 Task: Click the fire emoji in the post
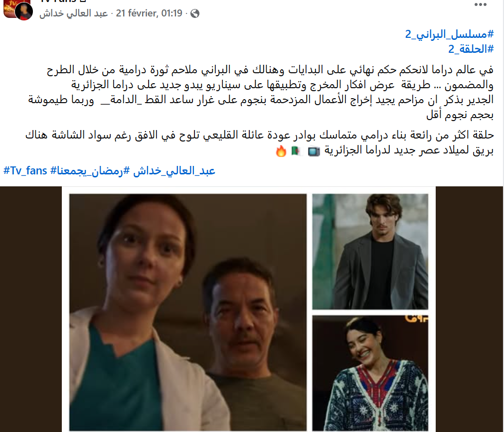[x=281, y=151]
